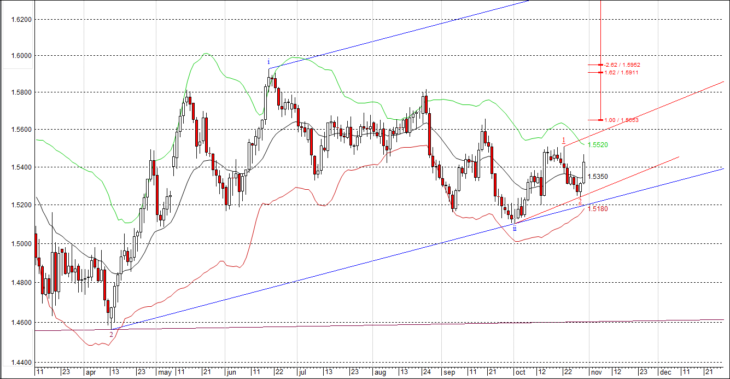The image size is (730, 379).
Task: Click the green 1.5520 upper band value
Action: [x=598, y=145]
